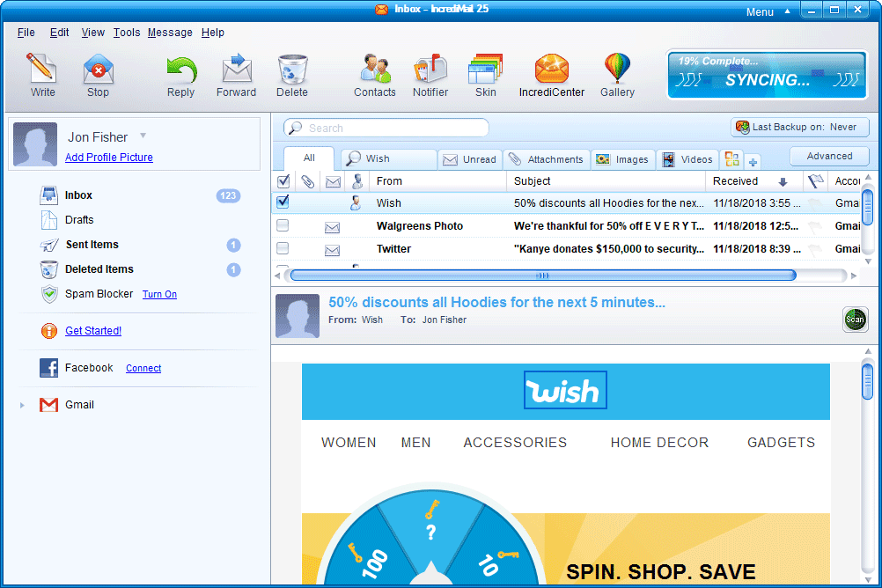Check the Walgreens Photo message checkbox
882x588 pixels.
click(x=283, y=225)
